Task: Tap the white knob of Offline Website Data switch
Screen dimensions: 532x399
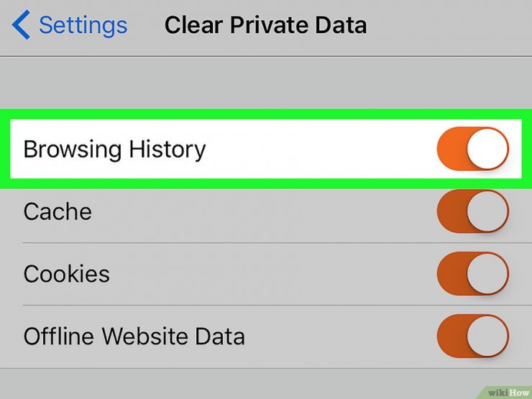Action: click(x=487, y=336)
